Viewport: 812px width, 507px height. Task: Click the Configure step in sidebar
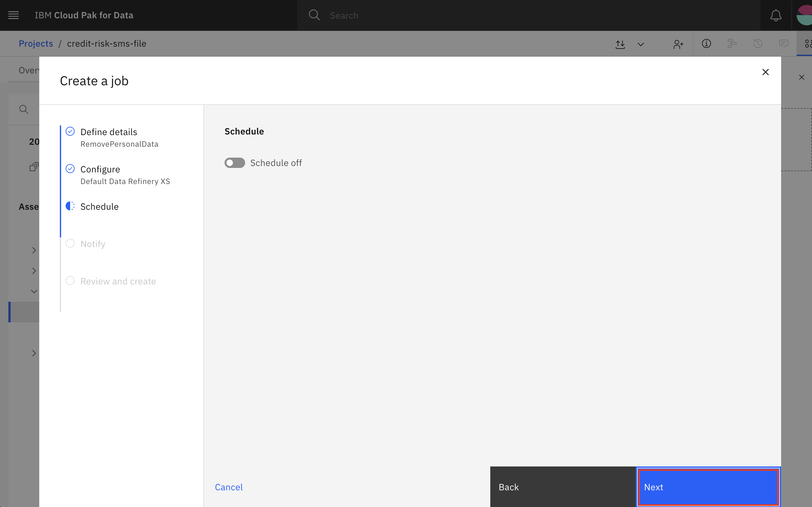99,169
